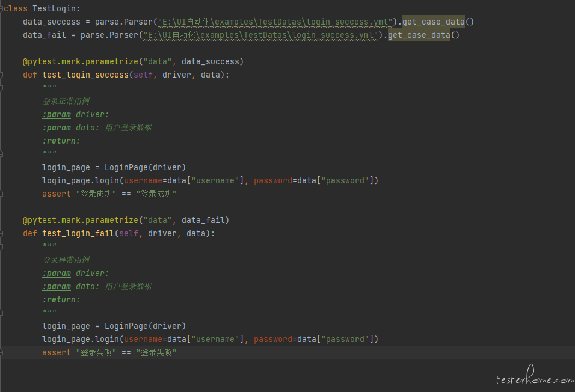Screen dimensions: 575x392
Task: Click parse.Parser on the data_fail line
Action: [x=109, y=35]
